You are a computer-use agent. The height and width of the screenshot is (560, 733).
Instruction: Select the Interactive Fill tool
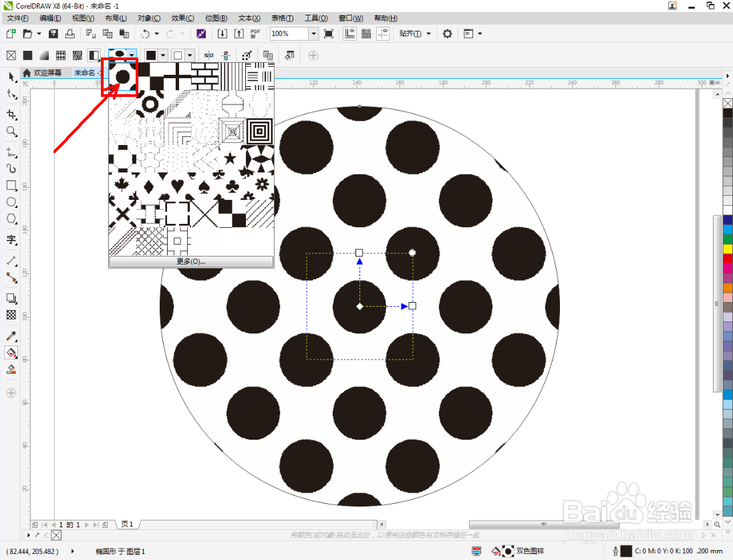11,353
